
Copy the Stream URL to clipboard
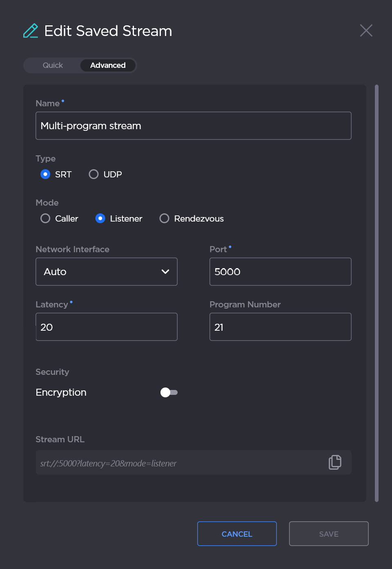pos(335,462)
